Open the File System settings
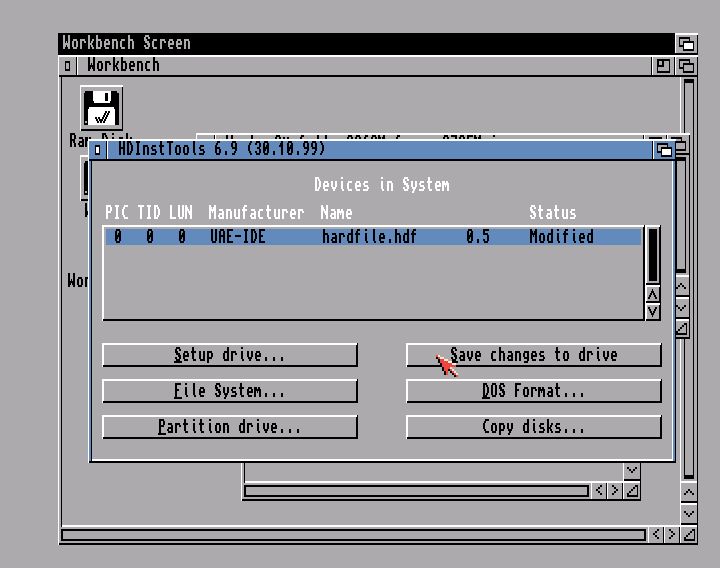720x568 pixels. [x=230, y=391]
